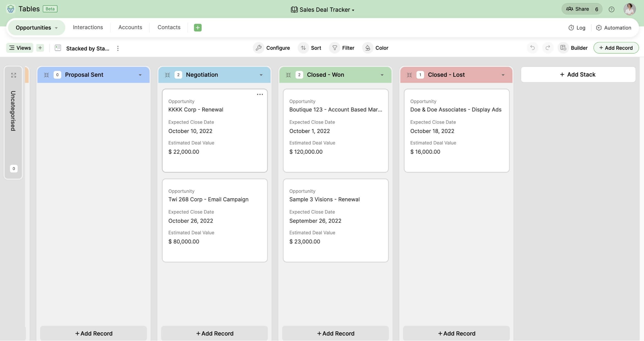644x341 pixels.
Task: Click Add Record under Negotiation column
Action: (214, 333)
